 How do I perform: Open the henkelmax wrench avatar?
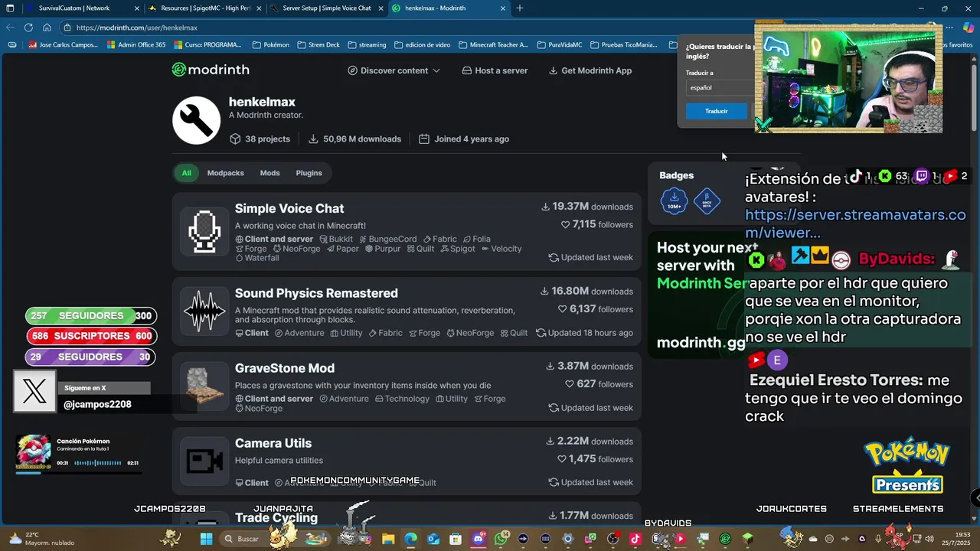click(x=196, y=120)
